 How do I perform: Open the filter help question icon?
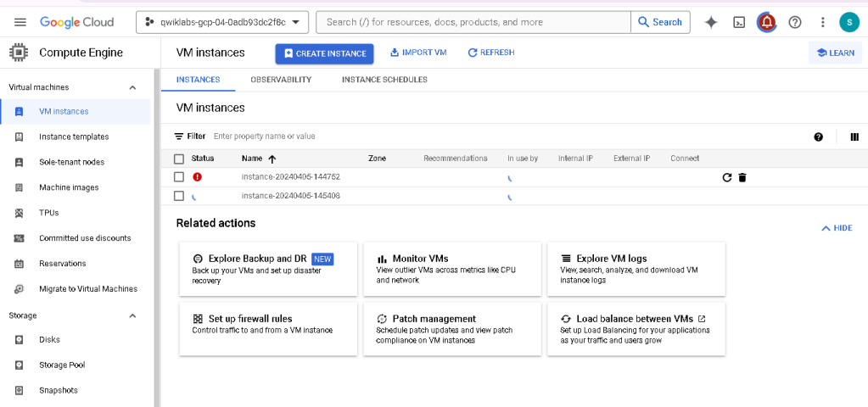[819, 137]
